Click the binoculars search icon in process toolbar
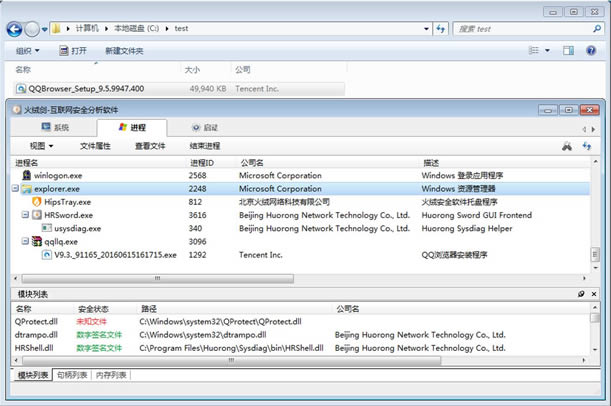The width and height of the screenshot is (611, 406). pos(566,146)
